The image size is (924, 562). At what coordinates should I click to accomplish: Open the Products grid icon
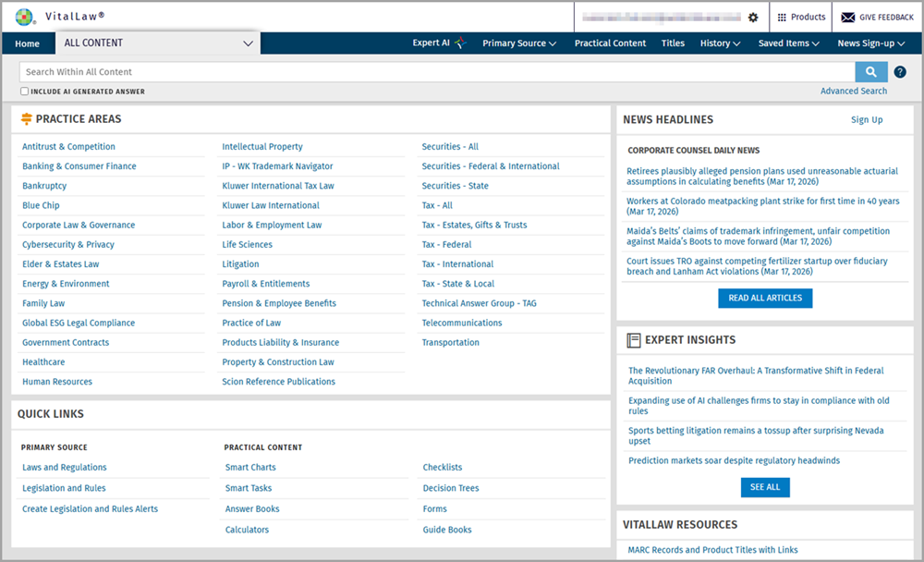coord(782,18)
